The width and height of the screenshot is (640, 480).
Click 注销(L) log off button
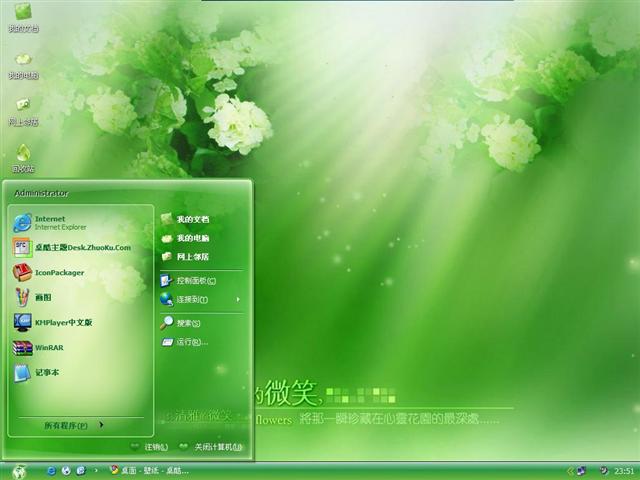149,447
